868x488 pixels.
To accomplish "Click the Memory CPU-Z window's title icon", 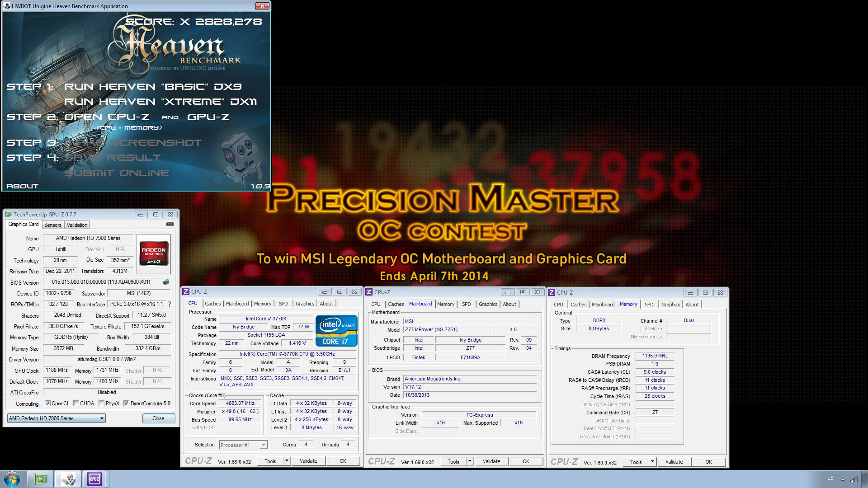I will [x=552, y=293].
